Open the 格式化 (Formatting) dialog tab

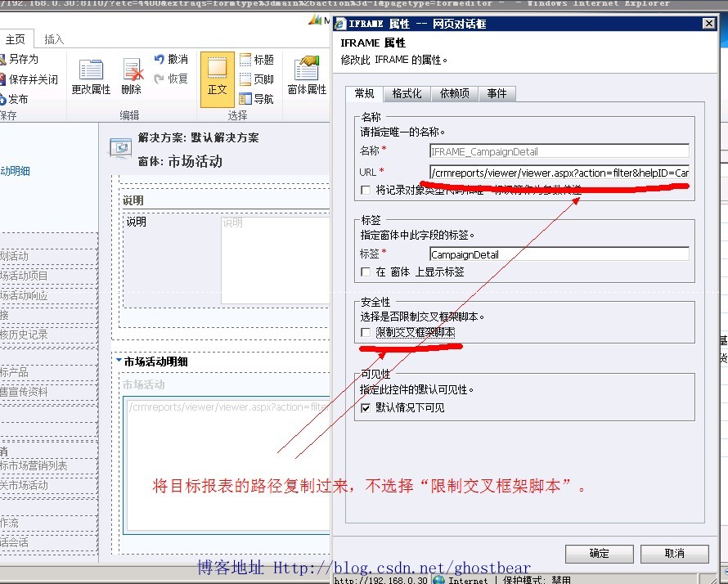pyautogui.click(x=407, y=94)
